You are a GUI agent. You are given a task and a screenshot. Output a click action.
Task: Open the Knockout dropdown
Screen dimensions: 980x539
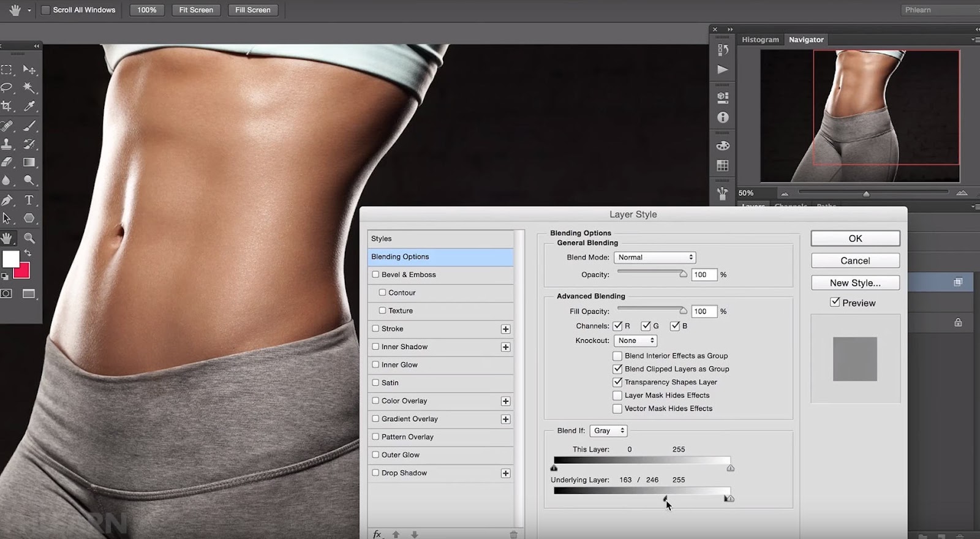pos(635,341)
